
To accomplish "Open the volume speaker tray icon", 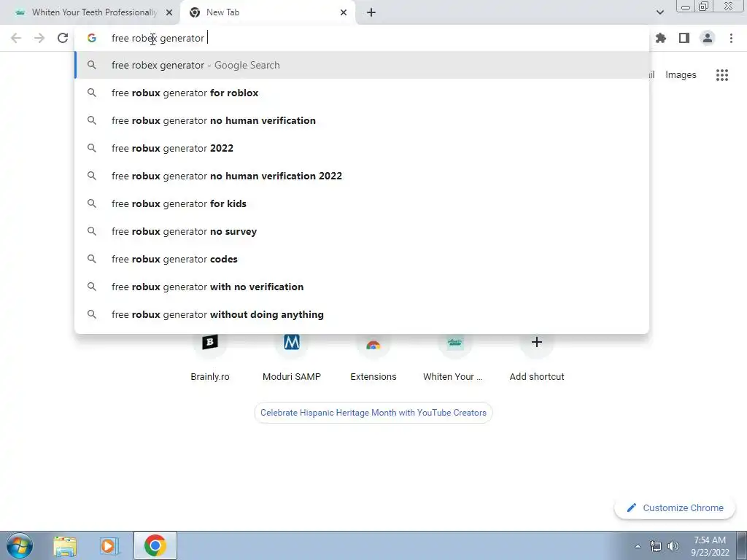I will pos(673,546).
